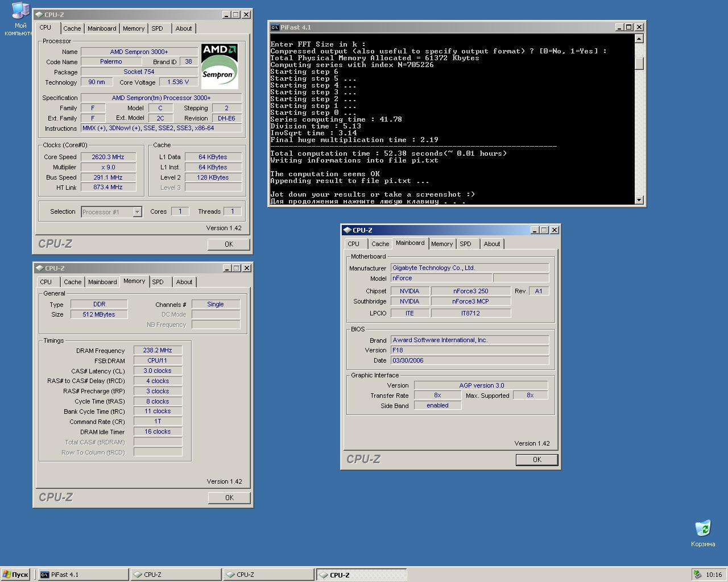
Task: Click the Bank Cycle Time 11 clocks value
Action: [158, 411]
